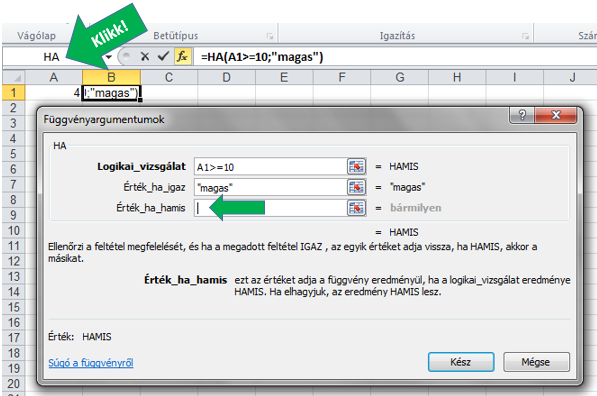Select row 2 header
This screenshot has width=597, height=396.
[x=13, y=108]
